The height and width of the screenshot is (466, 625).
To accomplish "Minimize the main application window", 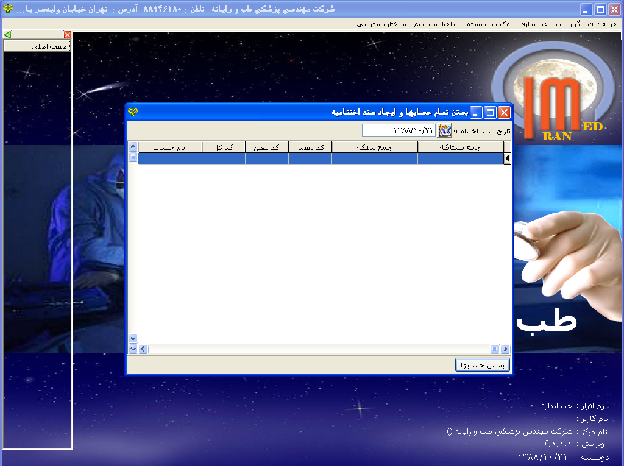I will click(x=586, y=9).
